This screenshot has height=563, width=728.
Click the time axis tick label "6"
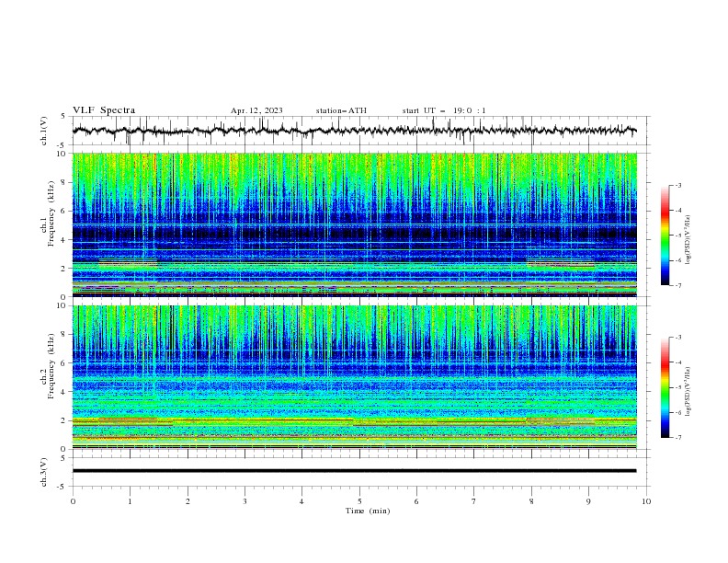[x=416, y=501]
